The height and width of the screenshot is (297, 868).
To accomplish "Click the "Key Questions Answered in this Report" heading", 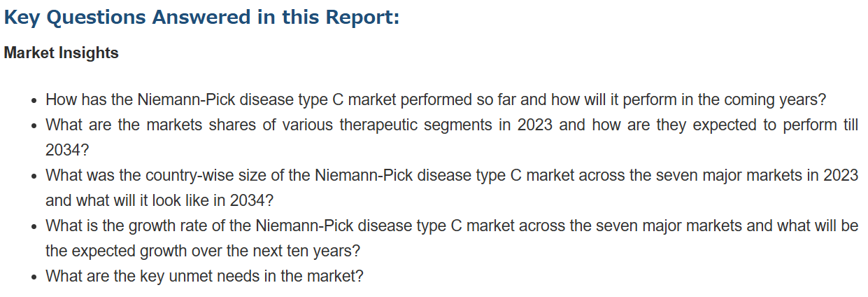I will pyautogui.click(x=201, y=18).
